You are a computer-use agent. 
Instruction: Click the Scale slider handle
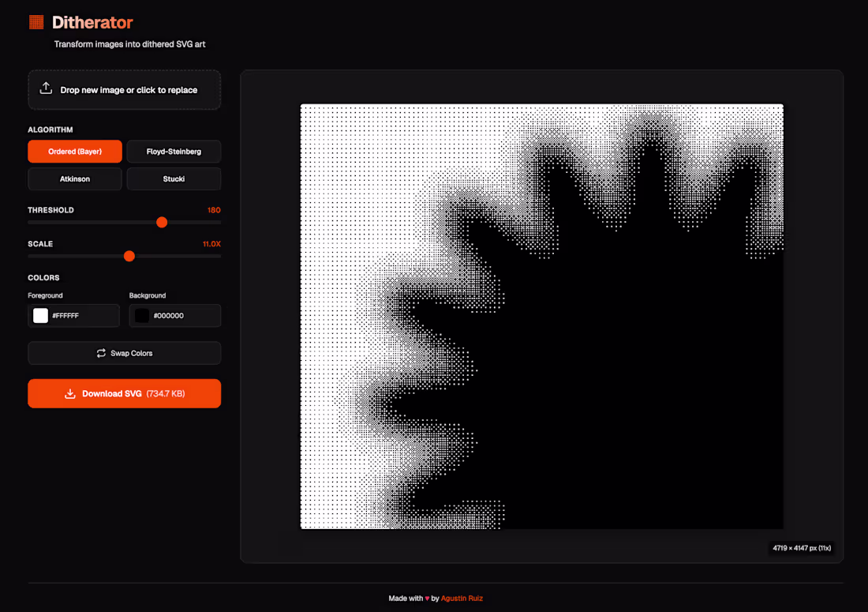[129, 256]
